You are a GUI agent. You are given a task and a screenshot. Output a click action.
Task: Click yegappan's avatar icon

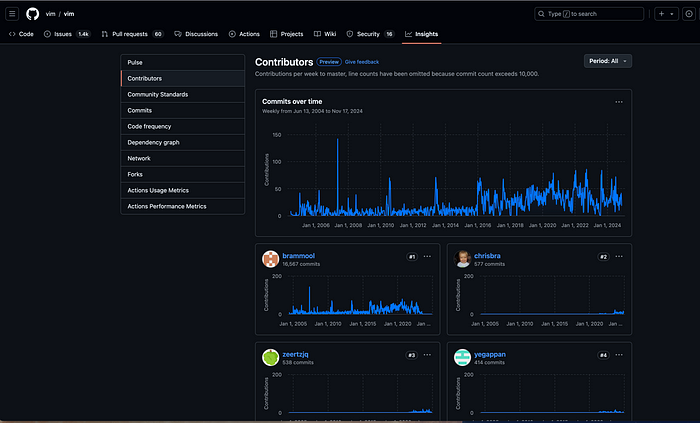tap(465, 357)
